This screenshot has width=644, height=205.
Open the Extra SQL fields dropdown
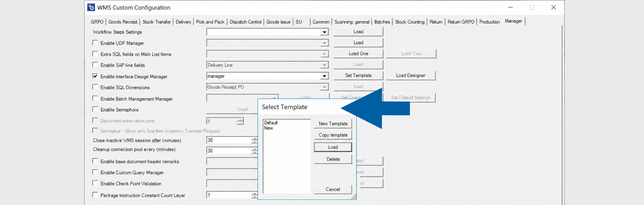[324, 54]
